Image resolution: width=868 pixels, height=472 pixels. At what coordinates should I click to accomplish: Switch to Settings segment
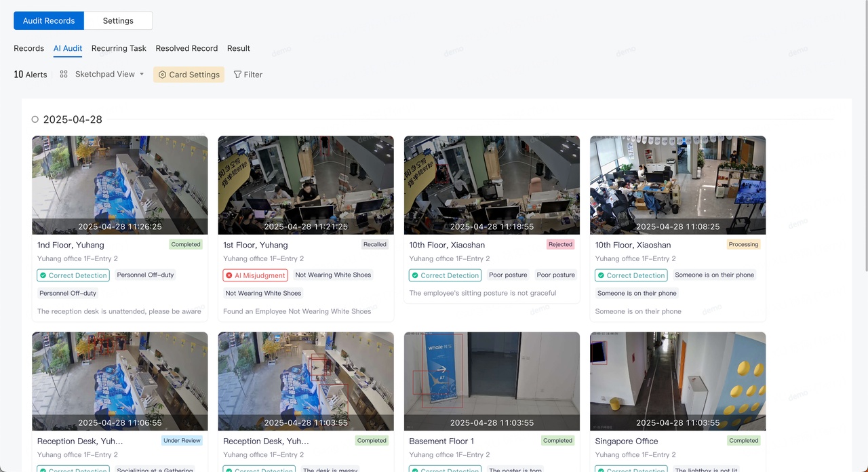coord(118,21)
